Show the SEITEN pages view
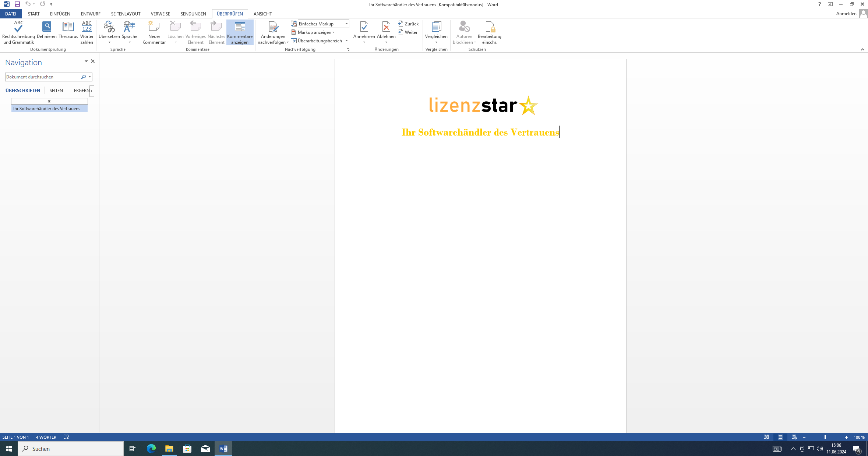The height and width of the screenshot is (456, 868). [56, 91]
